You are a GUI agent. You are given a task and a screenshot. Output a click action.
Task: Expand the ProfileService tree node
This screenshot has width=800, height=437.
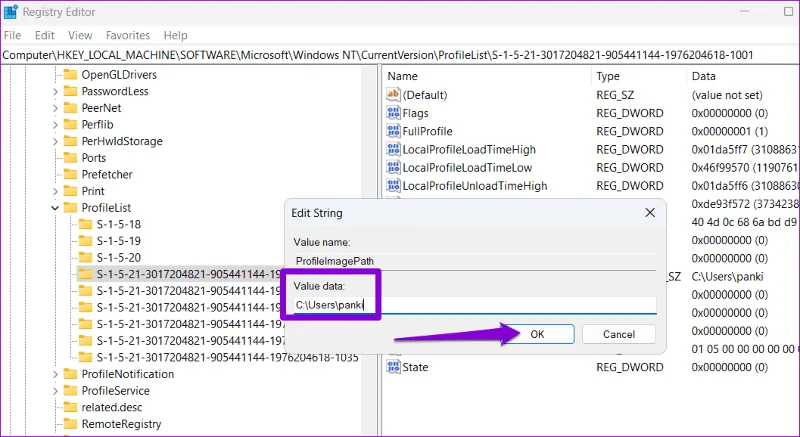point(55,391)
